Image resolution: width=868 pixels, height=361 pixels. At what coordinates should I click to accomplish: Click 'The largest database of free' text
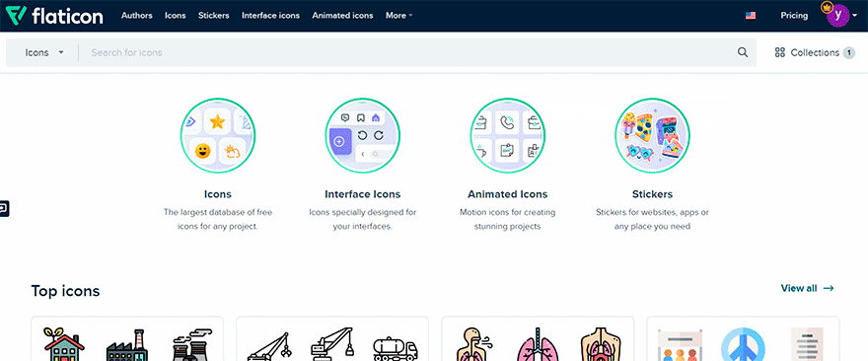[218, 212]
